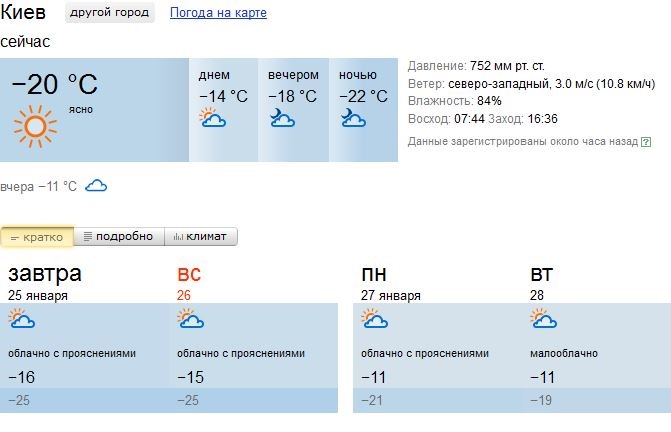Click the moon cloud icon under ночью
671x432 pixels.
pyautogui.click(x=353, y=118)
